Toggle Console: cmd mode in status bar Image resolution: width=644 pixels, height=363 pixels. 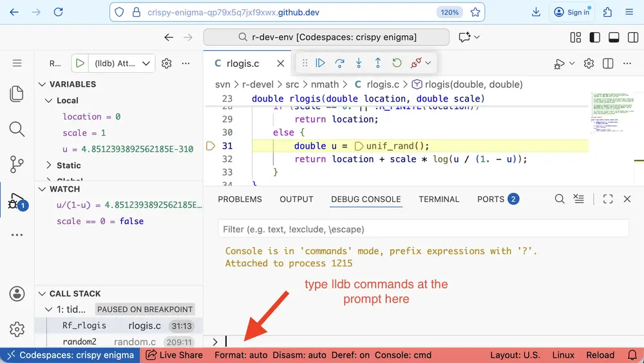[404, 355]
